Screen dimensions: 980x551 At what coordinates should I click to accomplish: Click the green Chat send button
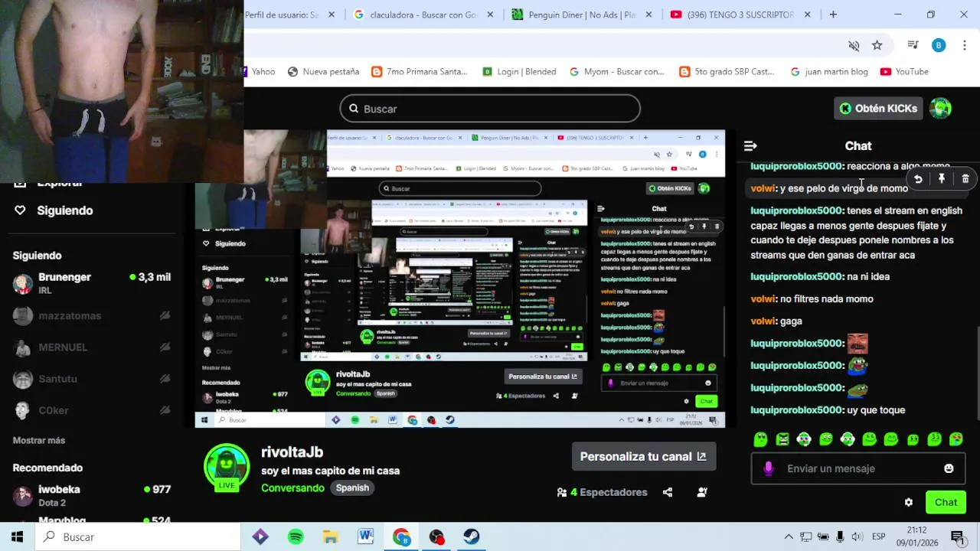click(x=946, y=502)
